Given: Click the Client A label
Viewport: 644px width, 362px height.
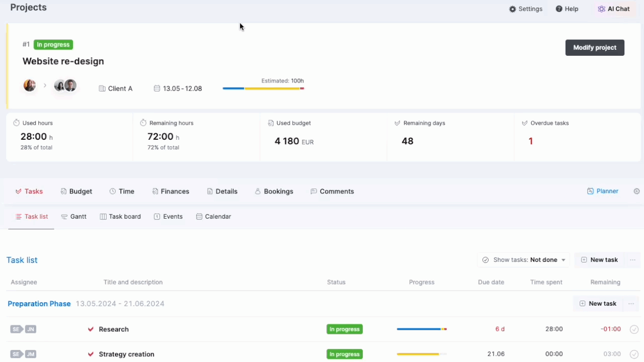Looking at the screenshot, I should [116, 88].
